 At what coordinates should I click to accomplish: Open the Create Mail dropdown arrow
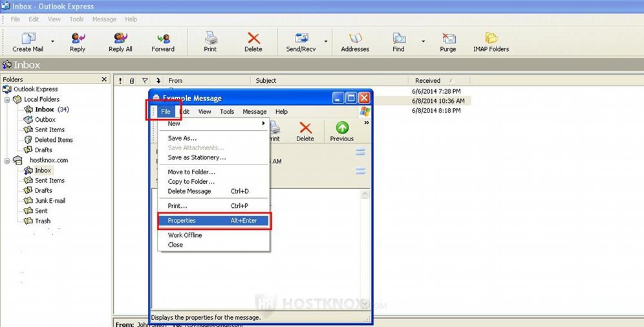point(52,41)
